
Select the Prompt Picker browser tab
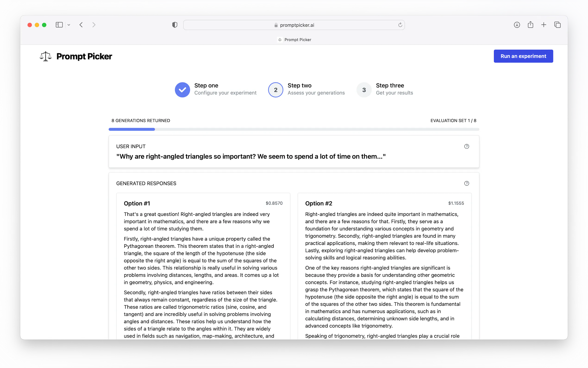pyautogui.click(x=294, y=40)
